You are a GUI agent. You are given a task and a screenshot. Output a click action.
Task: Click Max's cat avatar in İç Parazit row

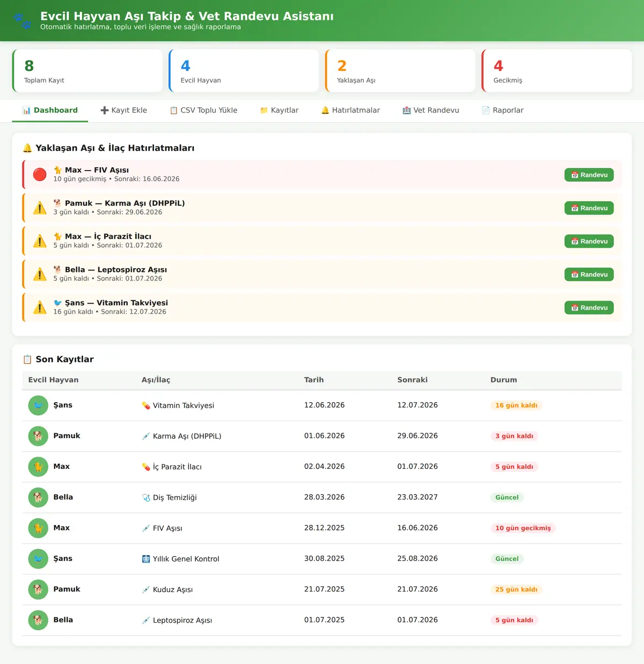(38, 467)
